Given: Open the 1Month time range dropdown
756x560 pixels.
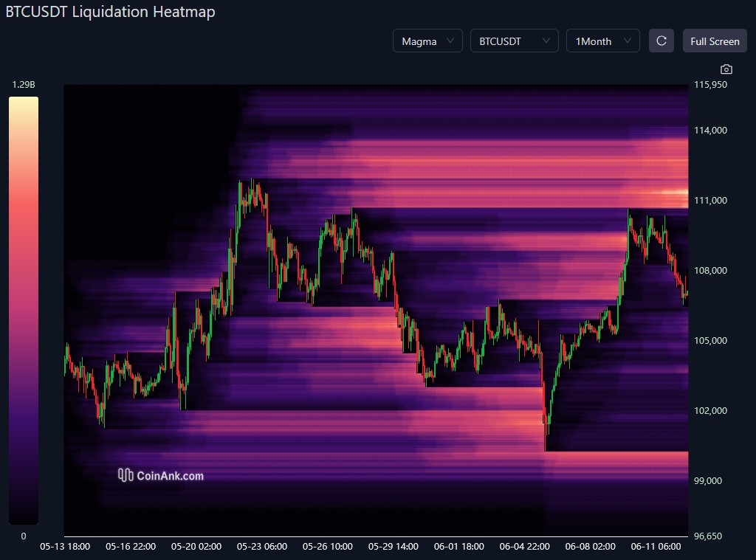Looking at the screenshot, I should click(603, 41).
